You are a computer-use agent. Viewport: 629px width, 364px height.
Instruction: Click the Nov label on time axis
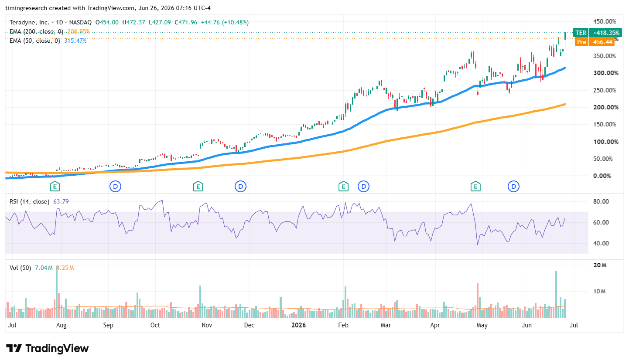(x=207, y=325)
